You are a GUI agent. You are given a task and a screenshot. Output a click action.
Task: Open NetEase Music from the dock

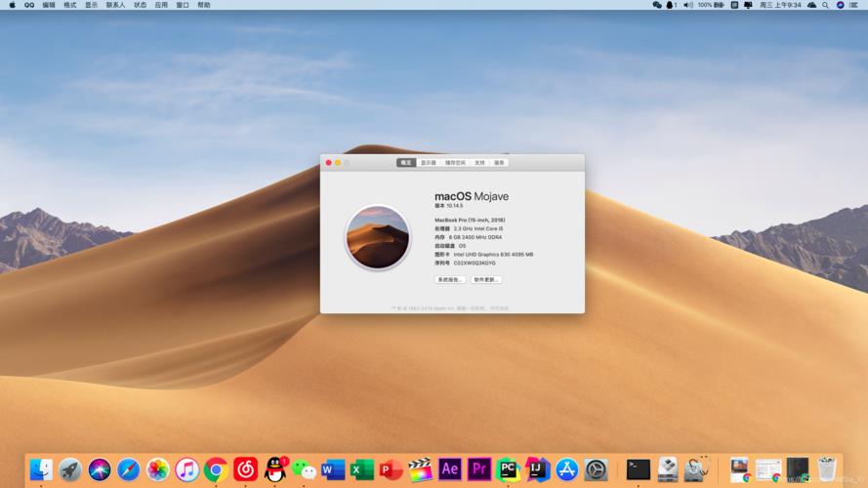pyautogui.click(x=245, y=469)
